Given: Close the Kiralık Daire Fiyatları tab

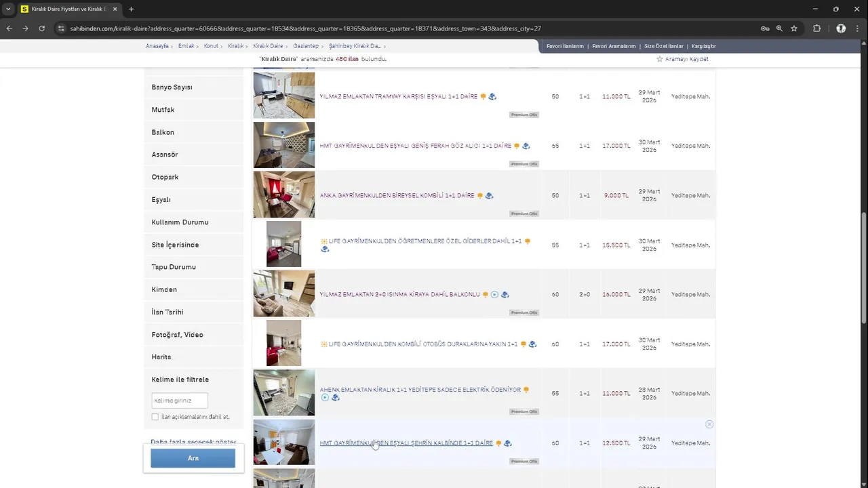Looking at the screenshot, I should tap(113, 9).
